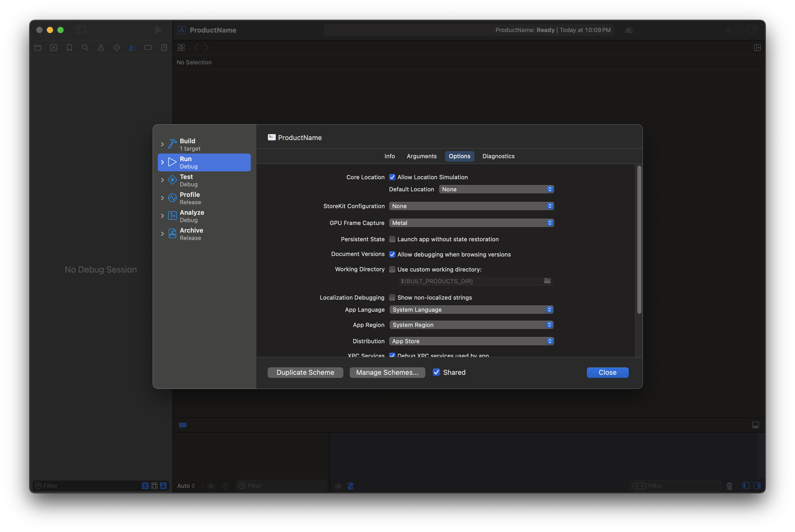Click the info icon in variables view
This screenshot has height=532, width=795.
(x=225, y=486)
